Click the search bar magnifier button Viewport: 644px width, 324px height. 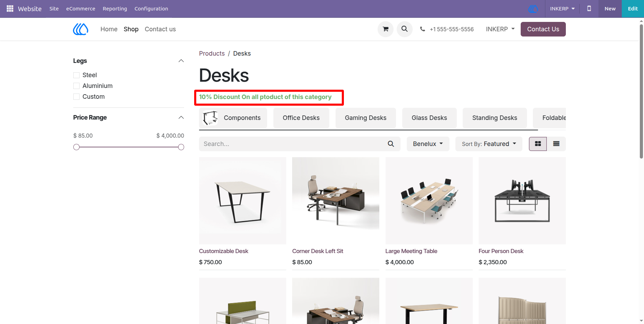(391, 144)
